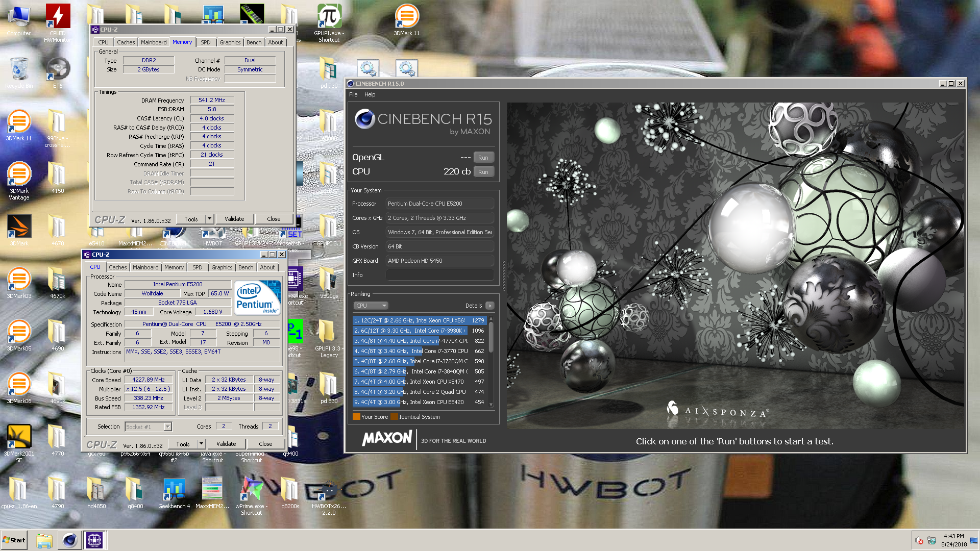
Task: Open the 3DMark 11 icon beside GPUPI
Action: point(407,20)
